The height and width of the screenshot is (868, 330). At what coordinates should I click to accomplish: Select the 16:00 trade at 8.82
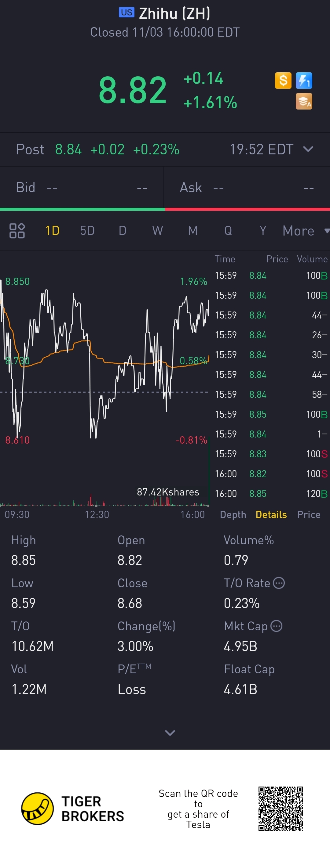pos(271,474)
